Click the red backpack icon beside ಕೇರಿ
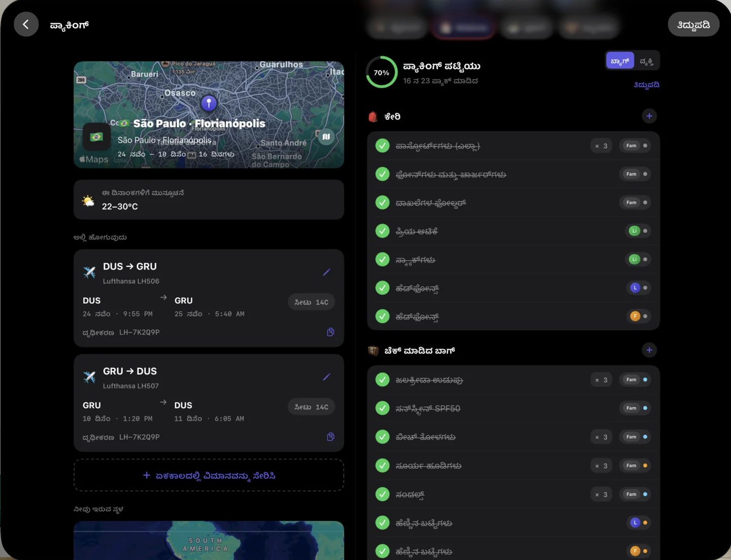731x560 pixels. click(x=373, y=117)
